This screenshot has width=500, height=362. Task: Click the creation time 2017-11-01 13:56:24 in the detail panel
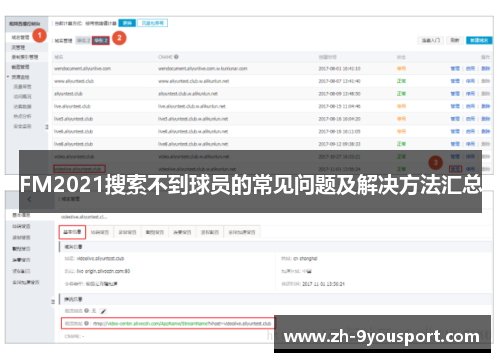(323, 284)
